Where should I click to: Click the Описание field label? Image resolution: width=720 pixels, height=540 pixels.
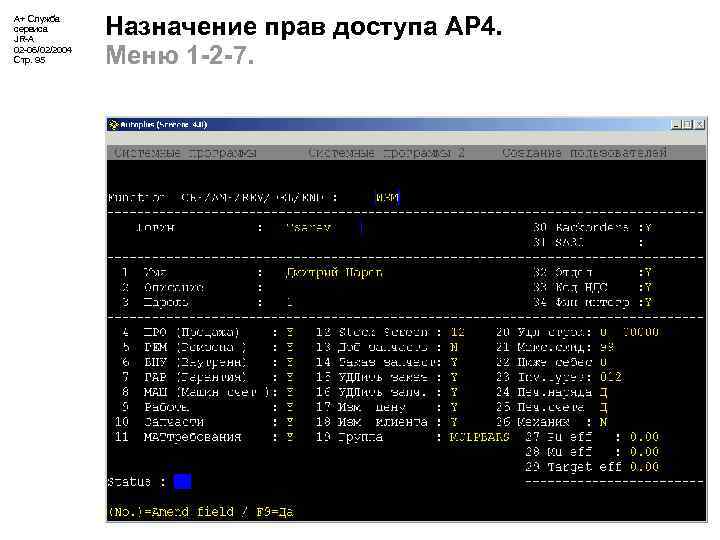[x=174, y=288]
